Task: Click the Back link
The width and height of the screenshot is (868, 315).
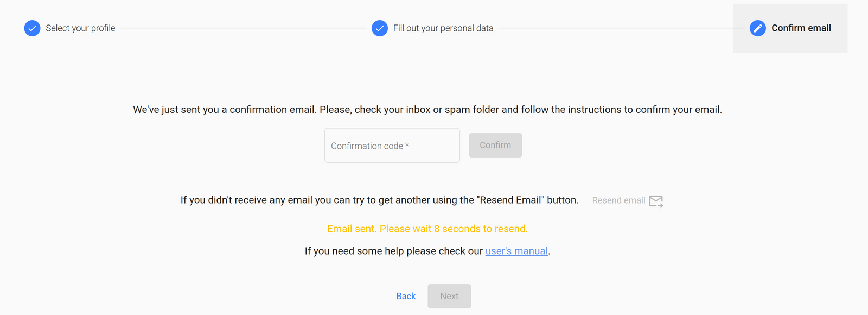Action: click(405, 296)
